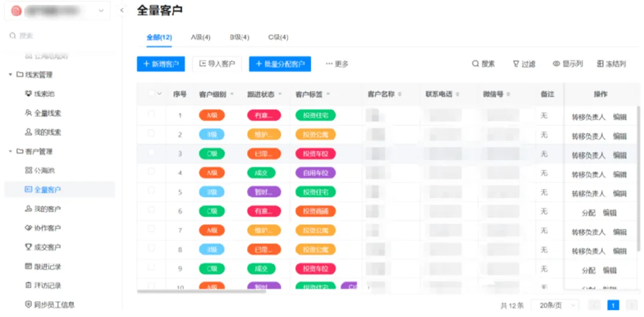Viewport: 644px width, 317px height.
Task: Open 显示列 column visibility settings
Action: click(x=568, y=64)
